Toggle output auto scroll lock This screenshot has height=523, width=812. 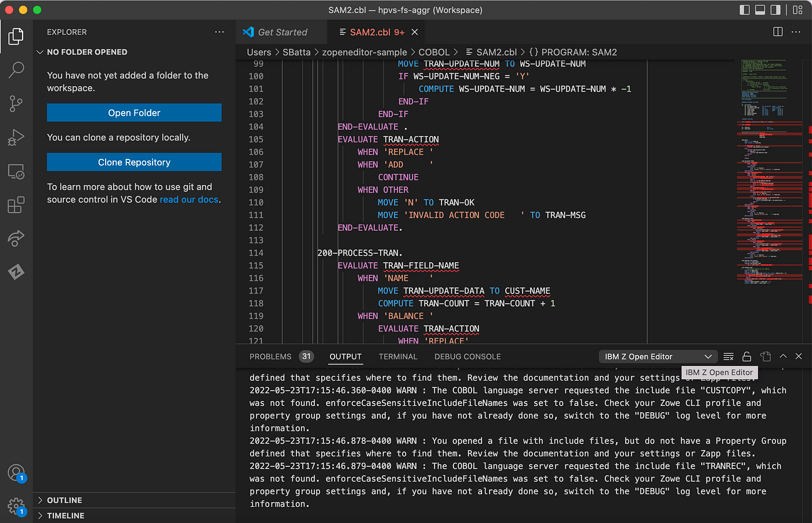(x=747, y=357)
